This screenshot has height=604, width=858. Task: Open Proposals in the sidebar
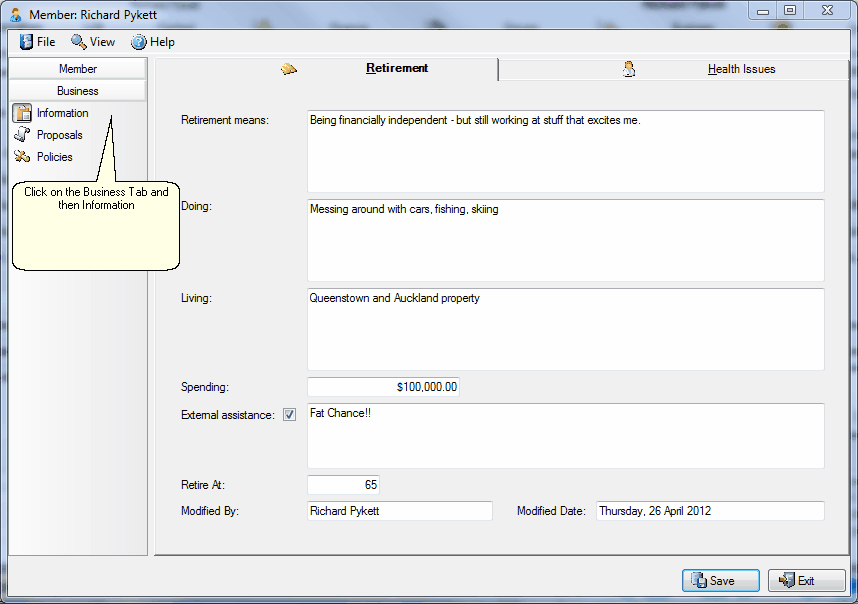[x=48, y=135]
